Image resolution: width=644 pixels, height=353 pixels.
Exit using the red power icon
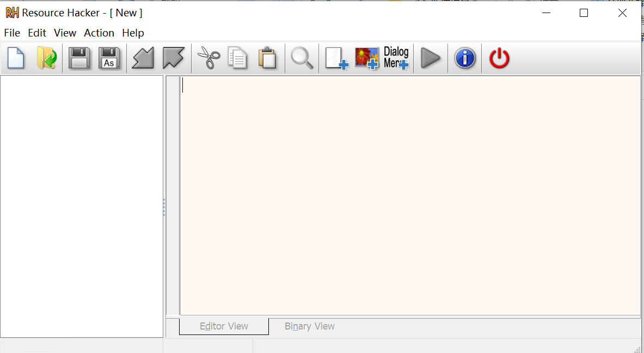coord(499,58)
